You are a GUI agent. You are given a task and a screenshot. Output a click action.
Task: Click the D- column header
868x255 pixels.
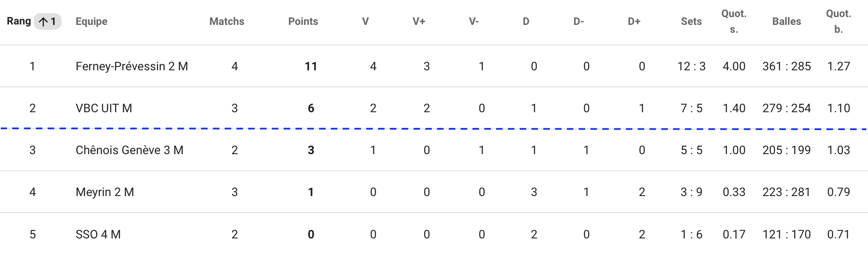[579, 21]
